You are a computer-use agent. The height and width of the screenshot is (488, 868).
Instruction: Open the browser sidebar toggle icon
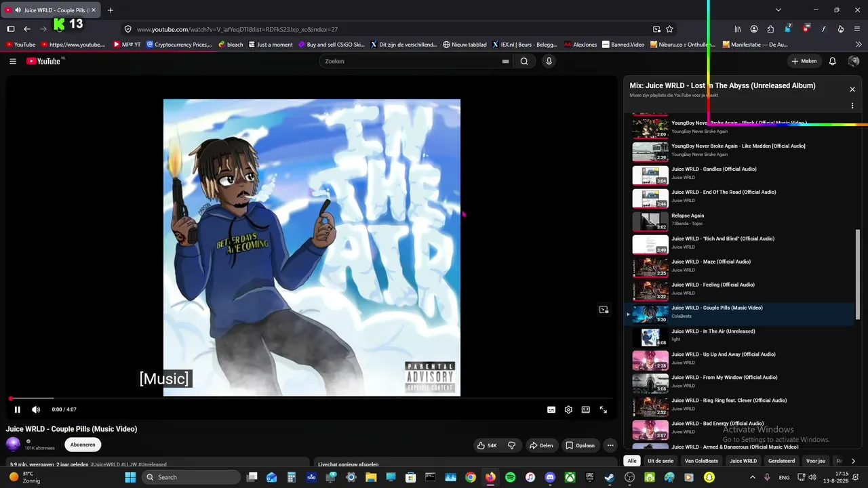pos(11,29)
